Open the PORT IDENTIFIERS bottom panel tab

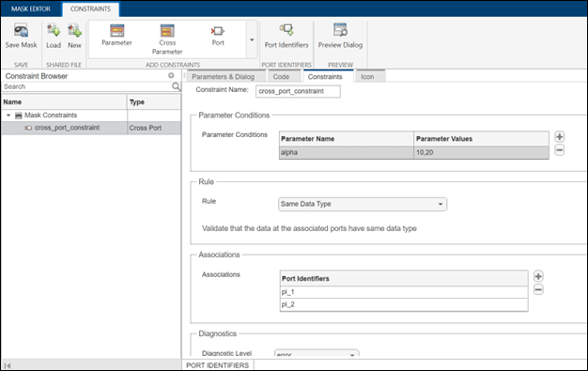point(218,365)
